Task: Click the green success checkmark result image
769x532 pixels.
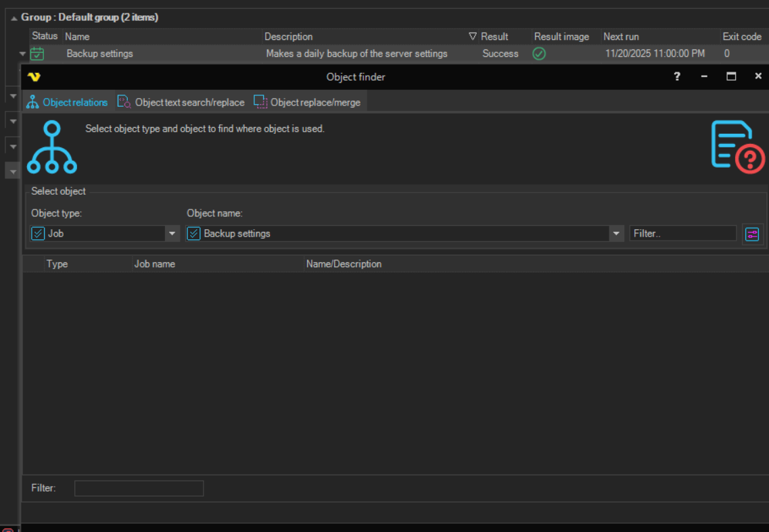Action: [x=539, y=54]
